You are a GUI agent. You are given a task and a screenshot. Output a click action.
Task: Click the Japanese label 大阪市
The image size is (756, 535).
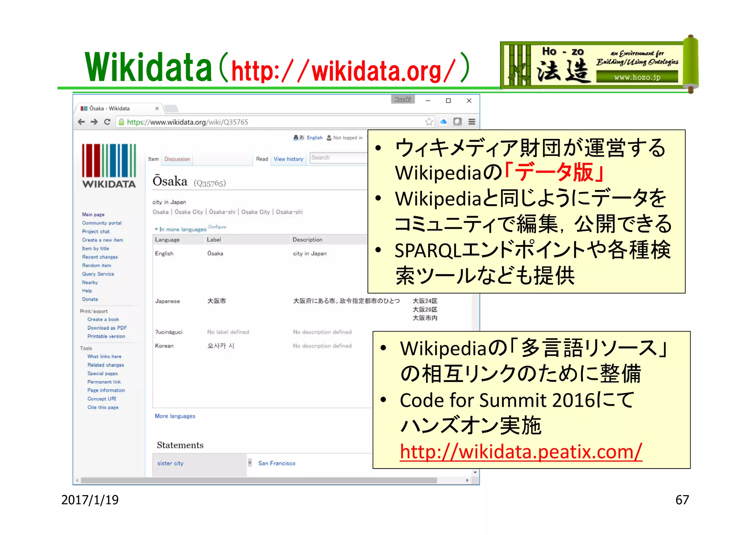[217, 301]
